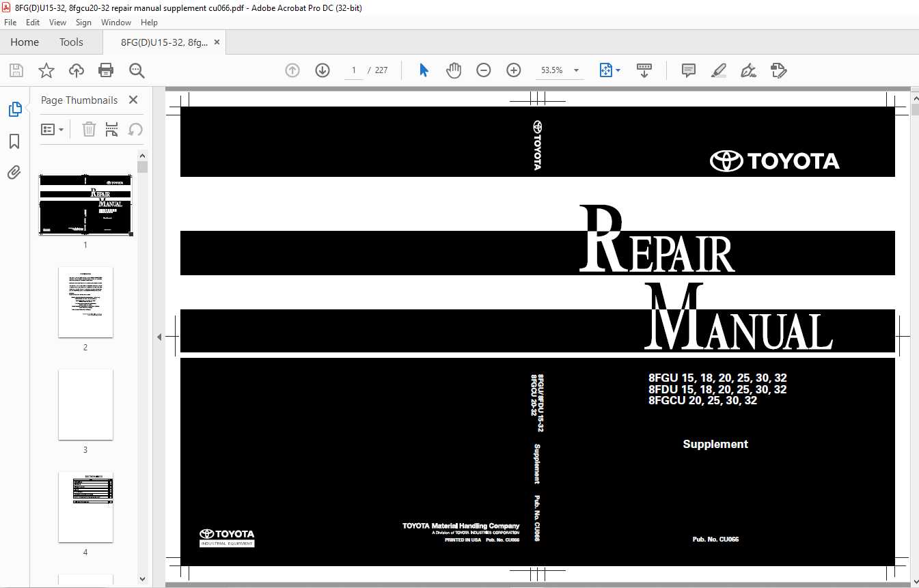Click thumbnails panel scrollbar up arrow

142,156
